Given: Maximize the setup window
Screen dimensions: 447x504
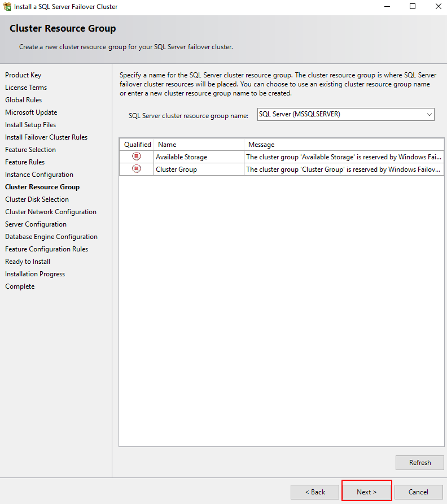Looking at the screenshot, I should point(413,6).
